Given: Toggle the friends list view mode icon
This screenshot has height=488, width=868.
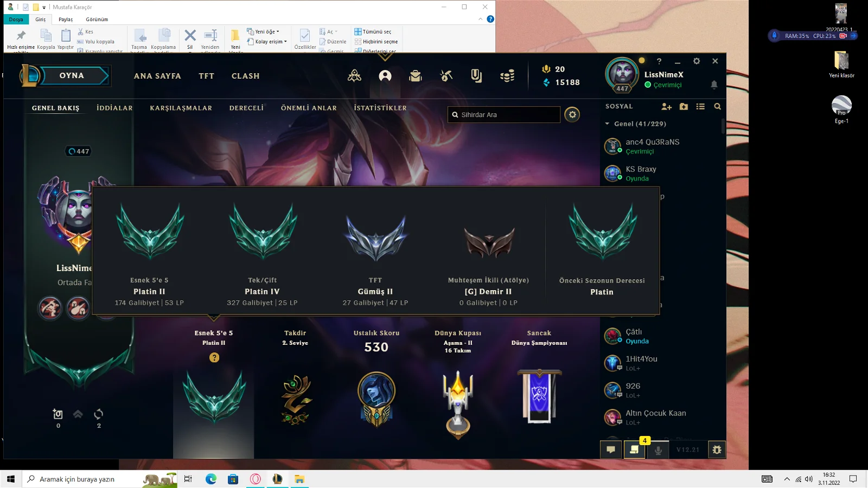Looking at the screenshot, I should (x=700, y=107).
